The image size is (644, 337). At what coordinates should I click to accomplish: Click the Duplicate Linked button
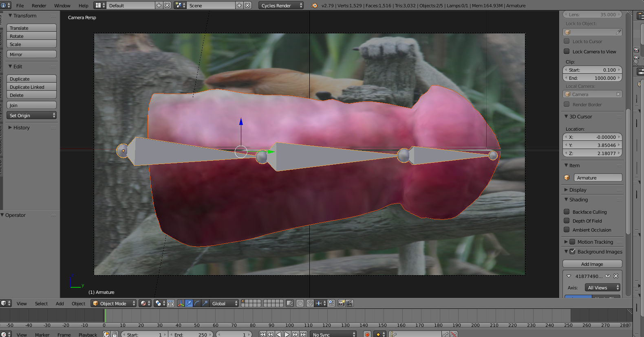[31, 87]
